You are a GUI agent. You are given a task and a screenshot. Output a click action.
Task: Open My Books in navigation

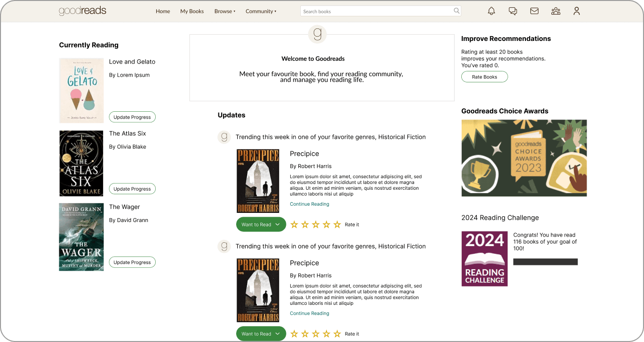point(192,11)
